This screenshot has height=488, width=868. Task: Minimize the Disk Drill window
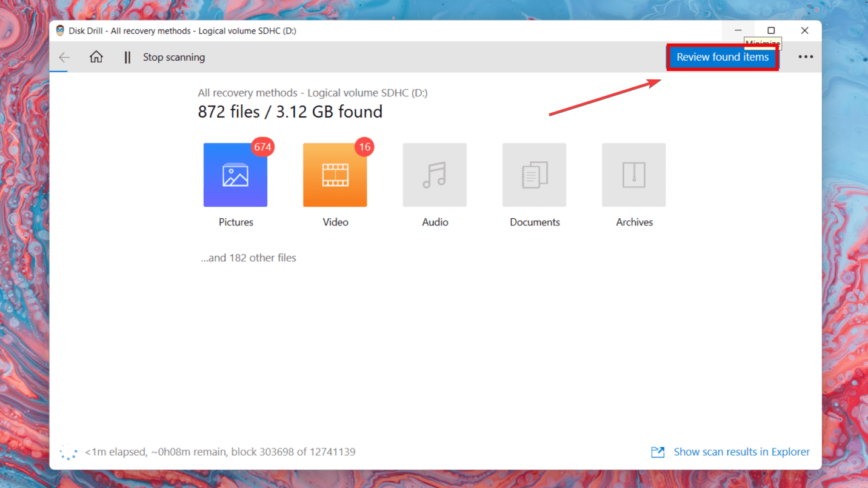coord(738,30)
